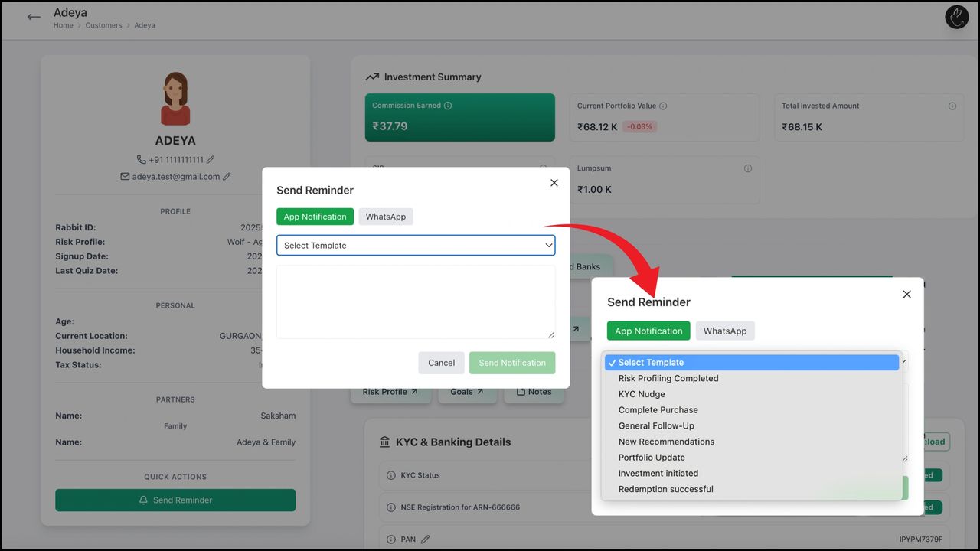Open the Select Template dropdown in dialog

point(416,246)
